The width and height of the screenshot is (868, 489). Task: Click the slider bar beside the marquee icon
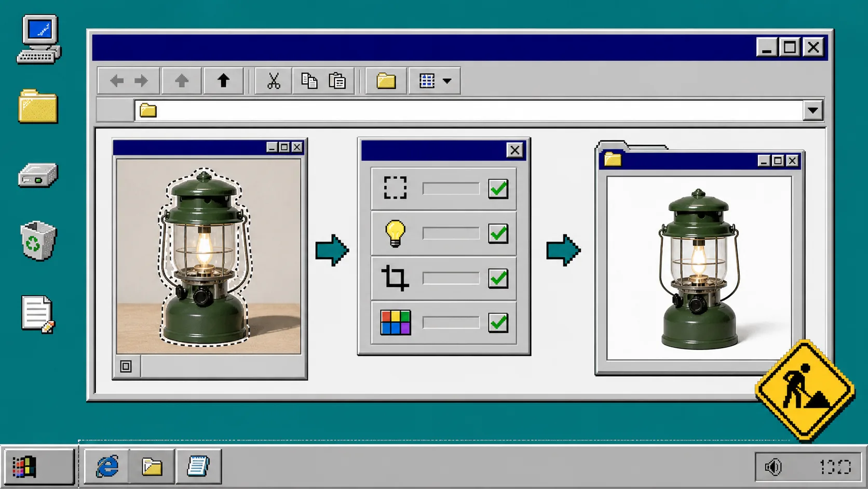click(451, 189)
